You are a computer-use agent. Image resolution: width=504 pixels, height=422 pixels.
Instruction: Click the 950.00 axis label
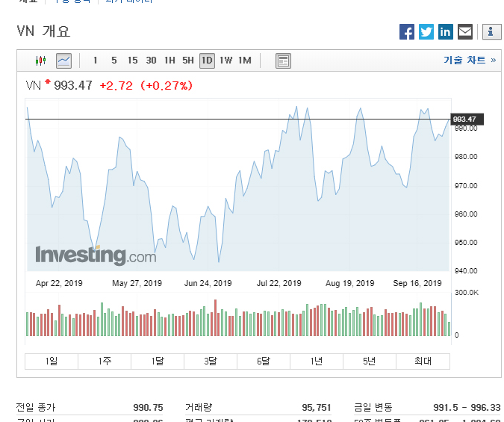(x=466, y=243)
